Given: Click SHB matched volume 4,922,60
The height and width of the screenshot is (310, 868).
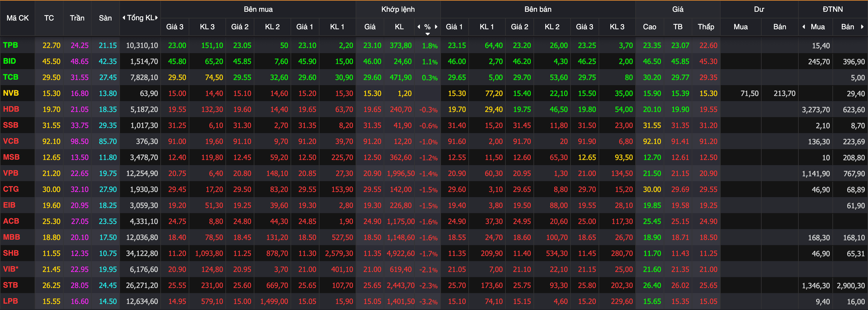Looking at the screenshot, I should click(401, 253).
